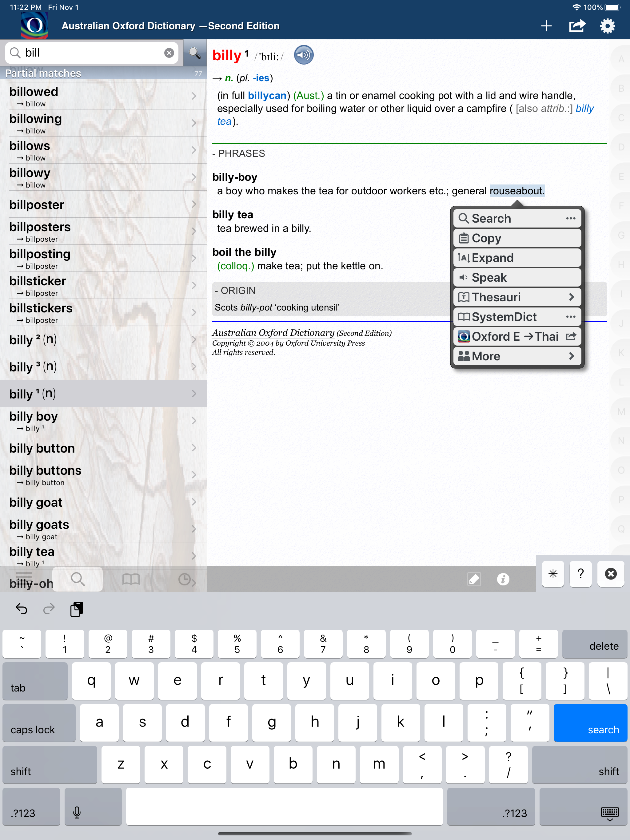Clear the search field text
Viewport: 630px width, 840px height.
click(x=169, y=53)
